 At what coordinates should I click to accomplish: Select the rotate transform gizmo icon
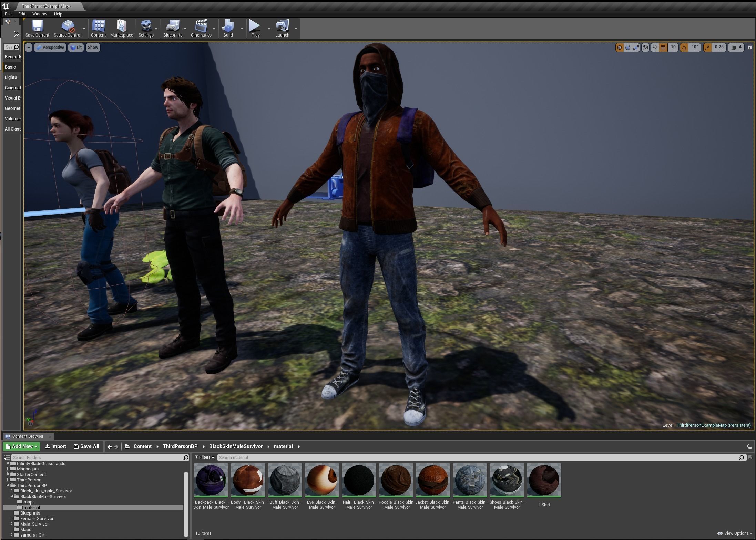click(628, 48)
